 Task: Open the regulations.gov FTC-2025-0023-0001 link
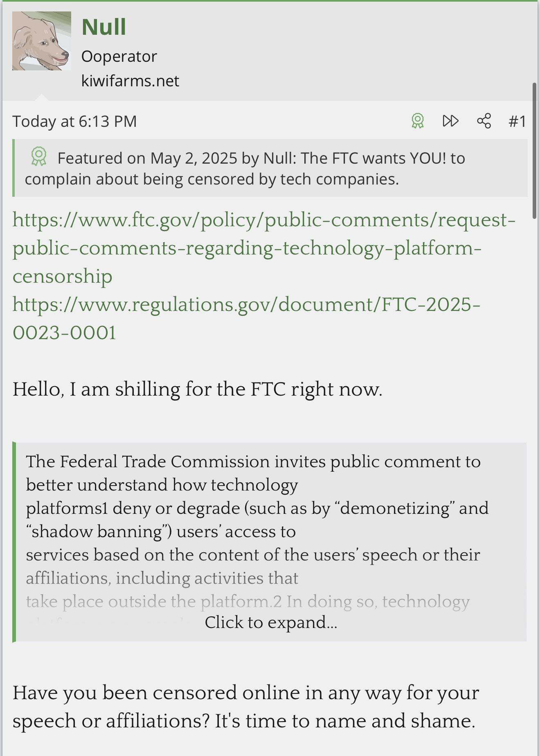246,318
